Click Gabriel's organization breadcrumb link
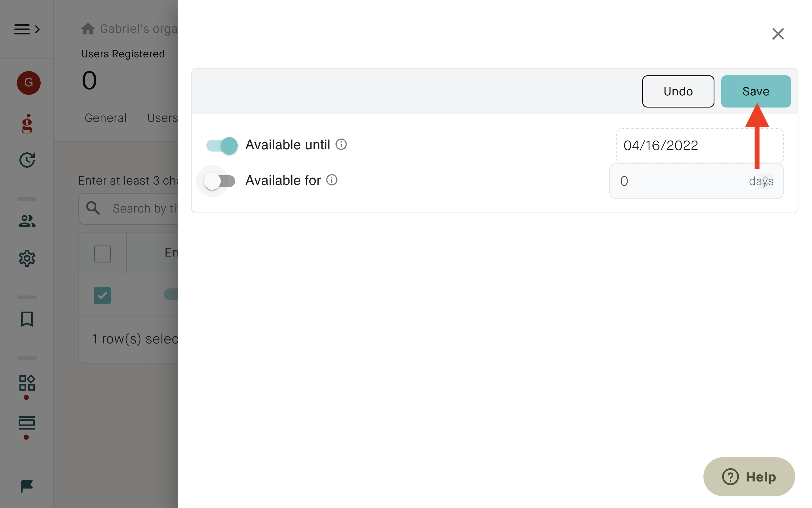Image resolution: width=812 pixels, height=508 pixels. [139, 29]
